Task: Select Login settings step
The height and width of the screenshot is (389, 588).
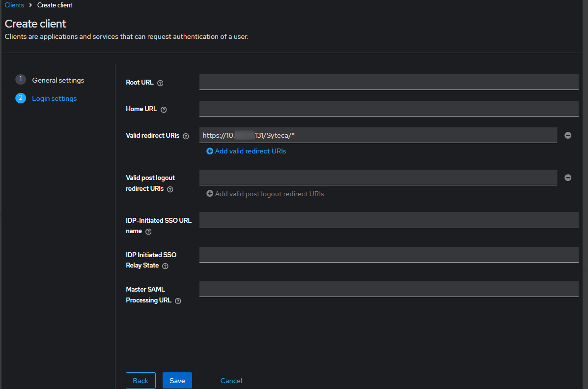Action: [54, 98]
